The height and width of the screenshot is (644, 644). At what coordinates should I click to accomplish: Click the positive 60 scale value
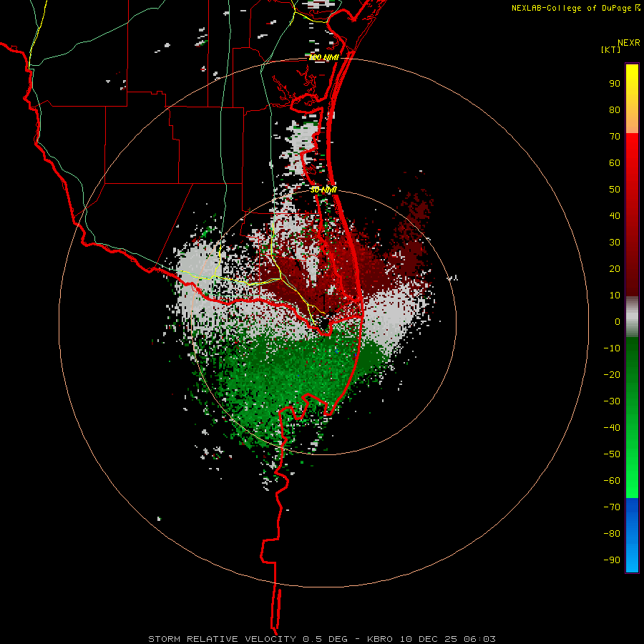point(615,162)
